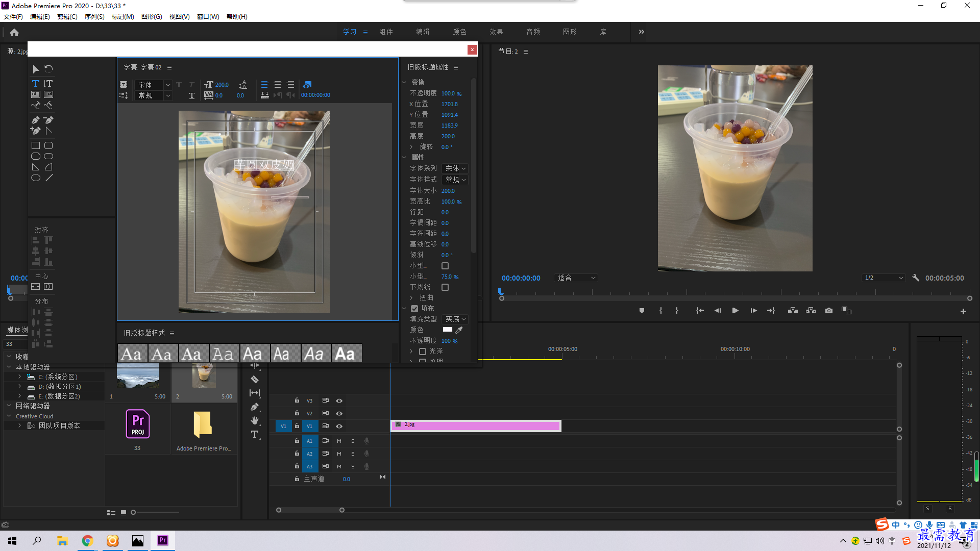Align title text right

290,85
